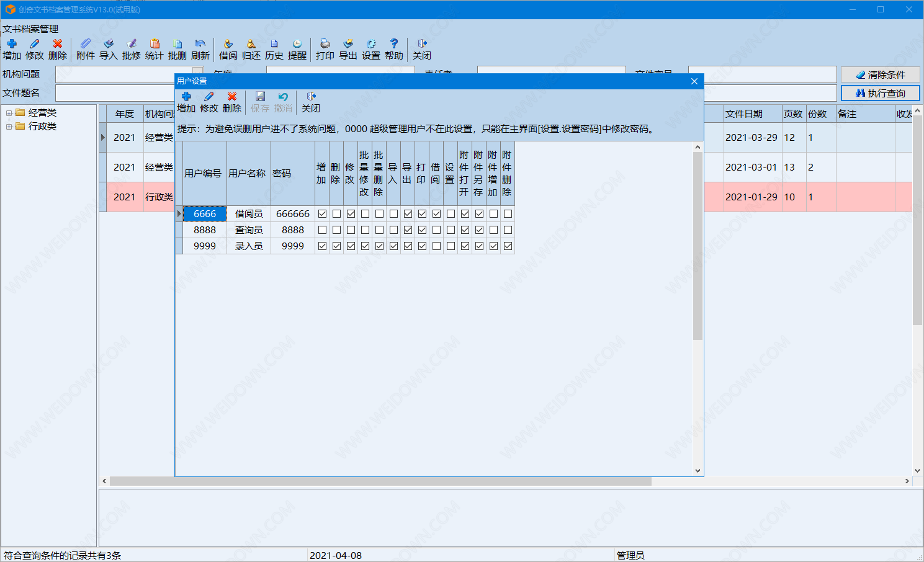
Task: Click 提醒 reminder icon
Action: (297, 49)
